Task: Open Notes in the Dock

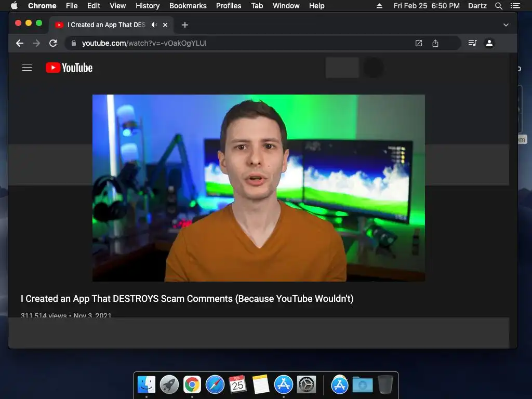Action: point(261,385)
